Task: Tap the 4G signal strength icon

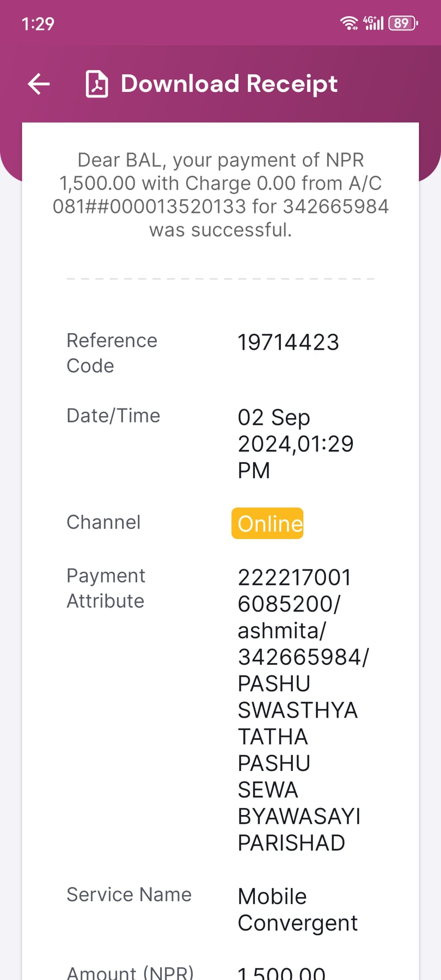Action: [373, 23]
